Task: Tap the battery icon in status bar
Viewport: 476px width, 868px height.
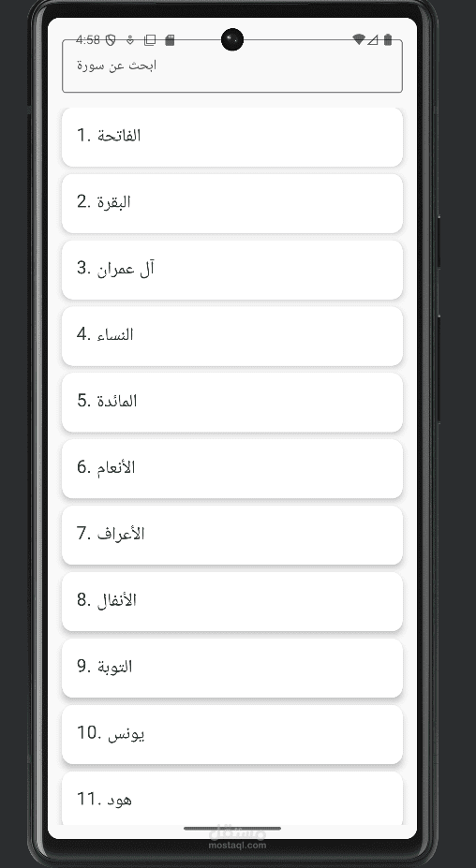Action: [x=388, y=39]
